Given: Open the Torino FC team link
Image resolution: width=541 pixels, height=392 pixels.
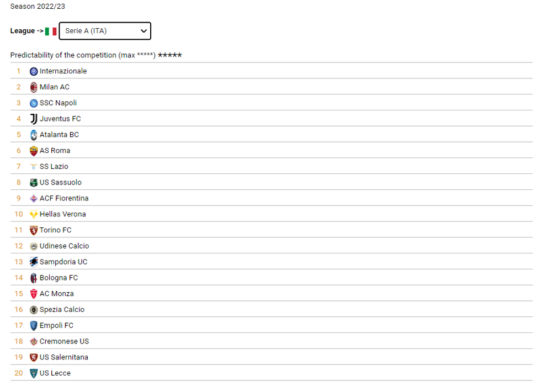Looking at the screenshot, I should click(x=55, y=230).
